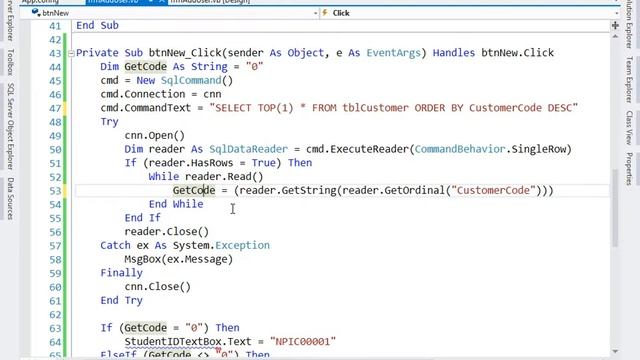Click 'btnNew.Click' after Handles
The width and height of the screenshot is (640, 360).
coord(518,53)
